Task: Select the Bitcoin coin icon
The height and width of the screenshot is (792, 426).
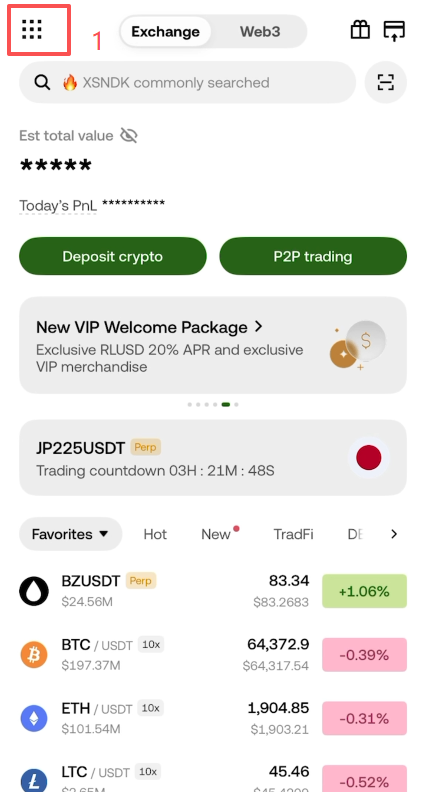Action: [34, 655]
